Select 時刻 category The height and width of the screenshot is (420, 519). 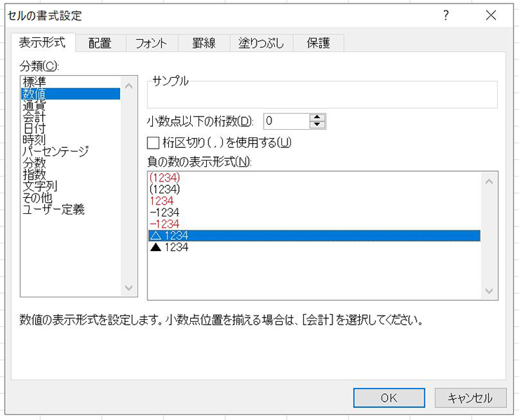click(x=71, y=140)
